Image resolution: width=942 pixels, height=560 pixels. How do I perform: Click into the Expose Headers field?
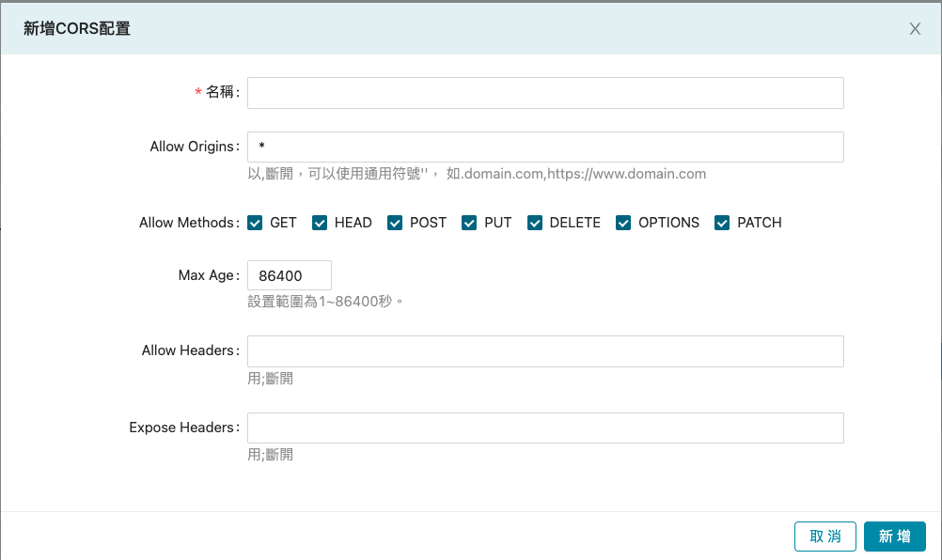point(545,428)
